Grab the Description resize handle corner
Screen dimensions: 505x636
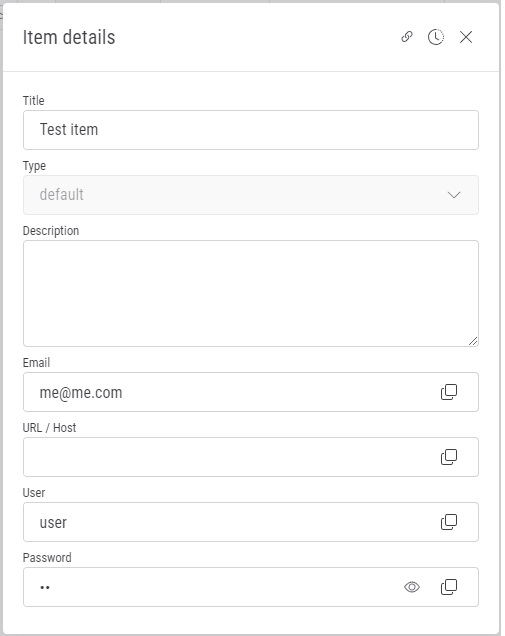[x=473, y=341]
